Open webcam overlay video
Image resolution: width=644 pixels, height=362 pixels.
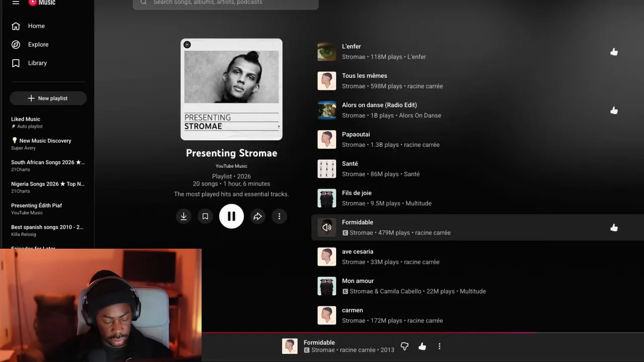pos(101,305)
